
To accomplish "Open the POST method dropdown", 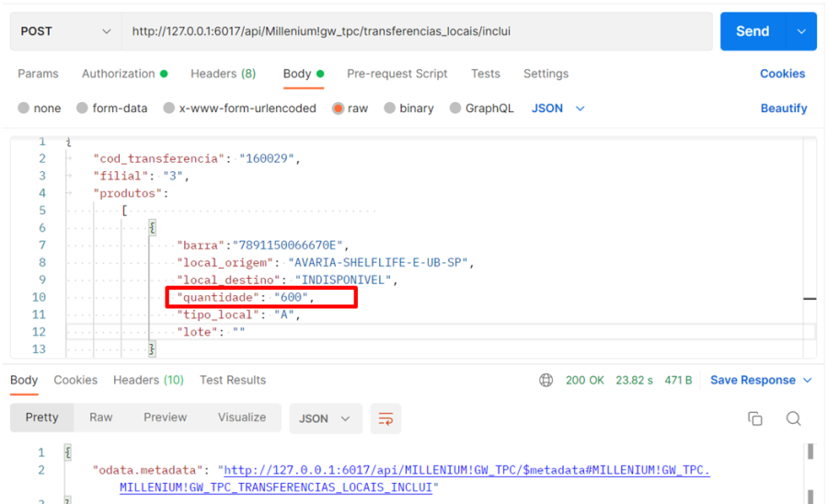I will click(66, 31).
